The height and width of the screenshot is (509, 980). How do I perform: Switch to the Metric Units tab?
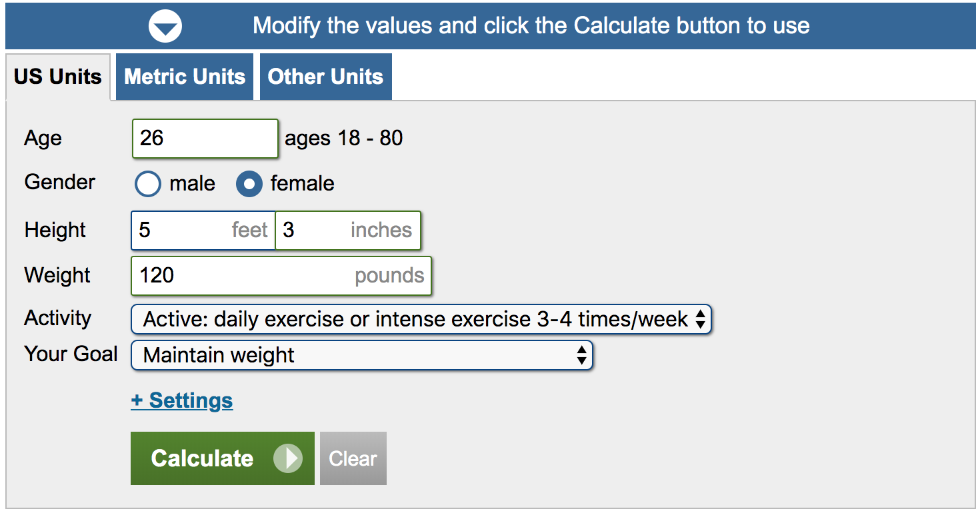[185, 77]
